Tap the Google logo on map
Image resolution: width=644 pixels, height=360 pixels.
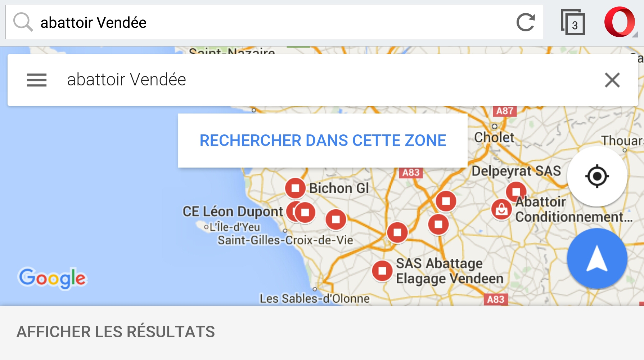(53, 278)
